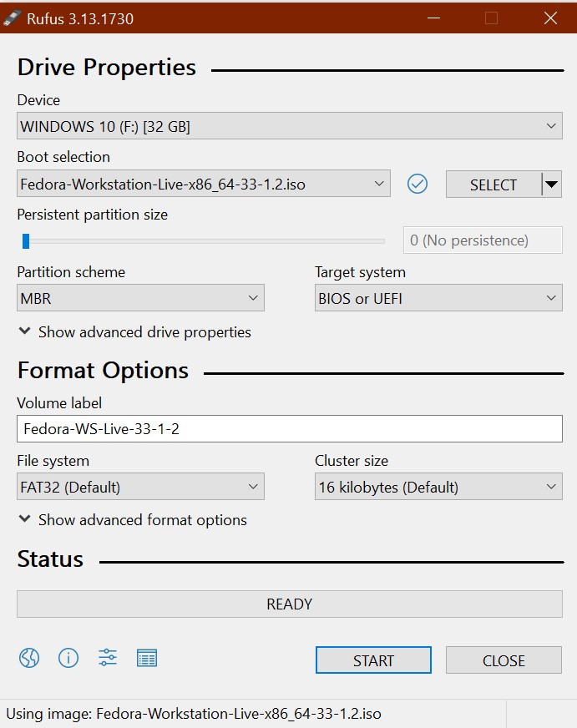This screenshot has width=577, height=728.
Task: Click the SELECT button
Action: [493, 185]
